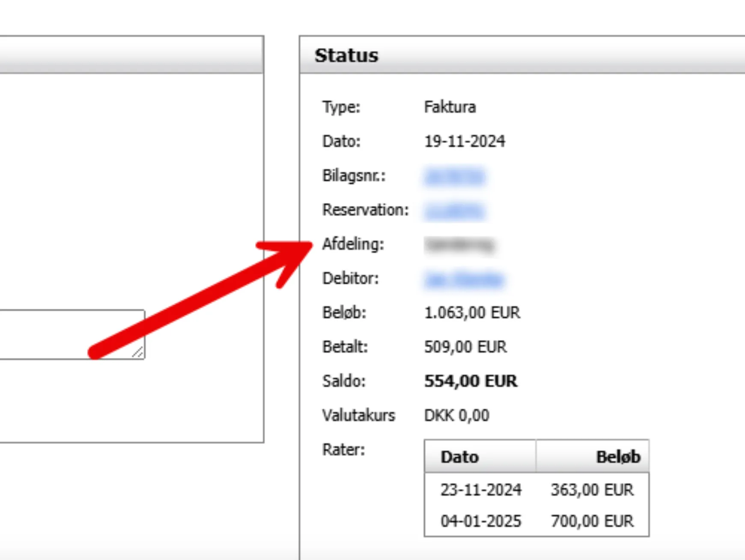Viewport: 745px width, 560px height.
Task: Click the Status panel header
Action: coord(514,55)
